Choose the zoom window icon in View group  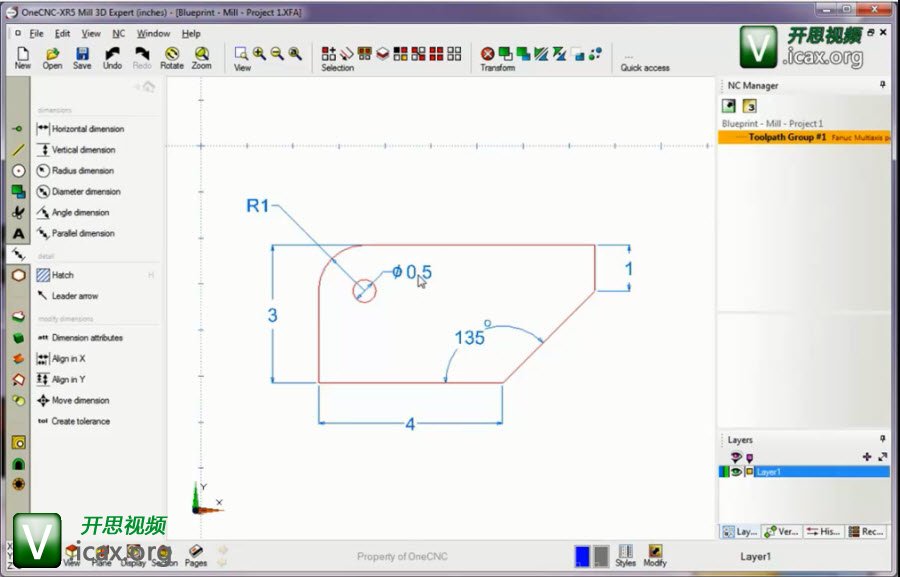pyautogui.click(x=241, y=53)
